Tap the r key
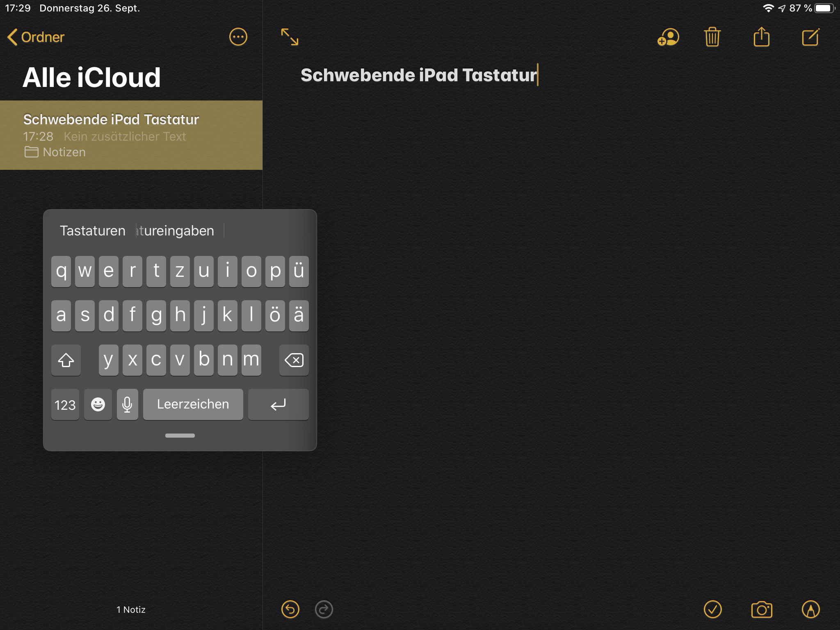Screen dimensions: 840x630 (x=132, y=272)
